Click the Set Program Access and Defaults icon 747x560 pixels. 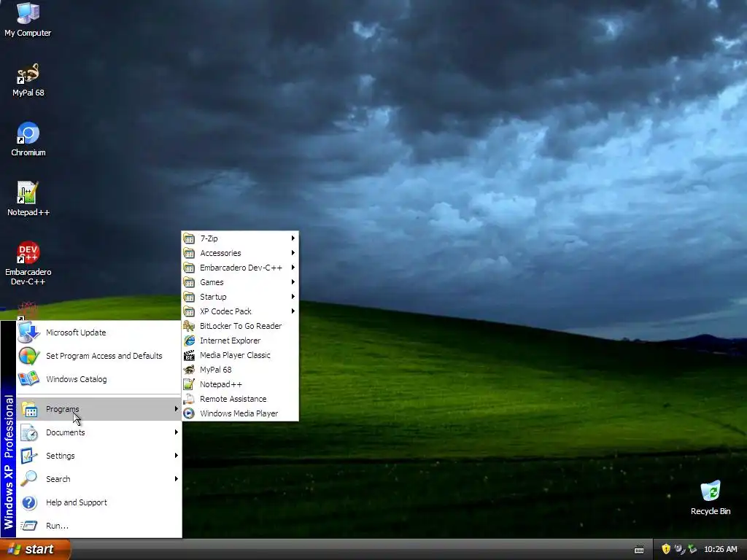pyautogui.click(x=28, y=356)
